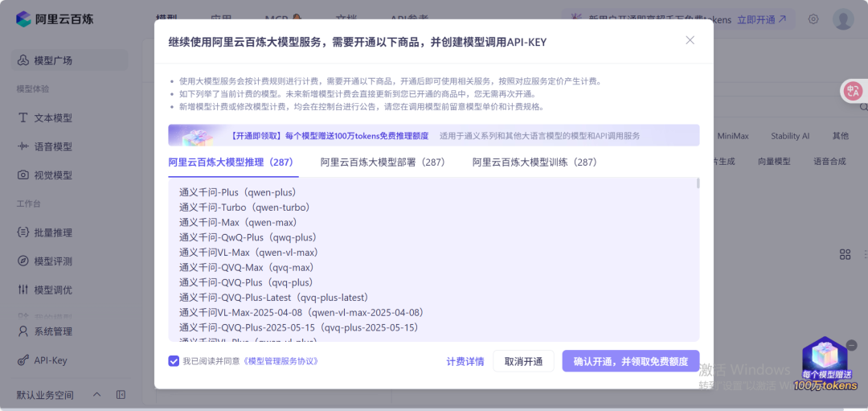Select 通义千问-Plus（qwen-plus）list entry

238,193
